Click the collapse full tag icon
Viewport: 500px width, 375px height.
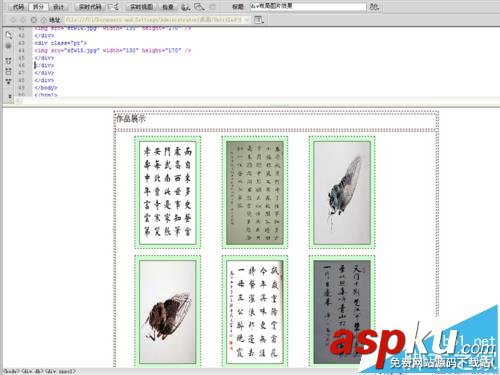[9, 61]
